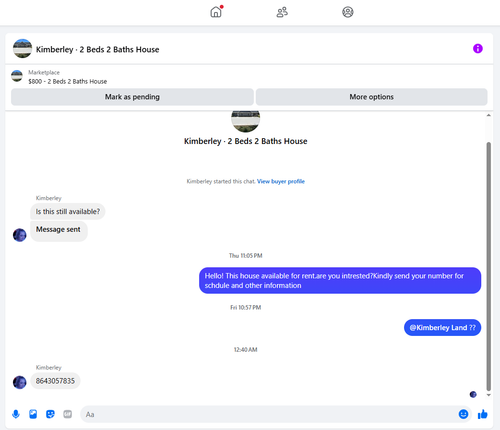
Task: Open the profile account icon
Action: [x=348, y=12]
